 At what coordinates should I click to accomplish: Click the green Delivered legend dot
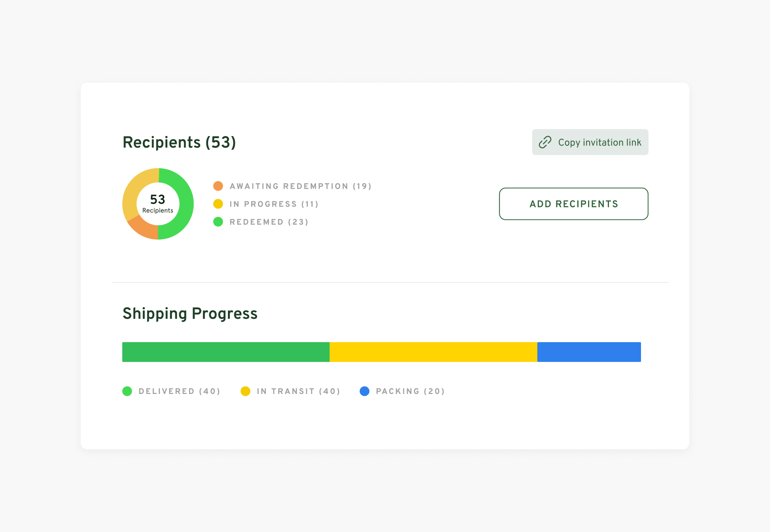click(127, 391)
